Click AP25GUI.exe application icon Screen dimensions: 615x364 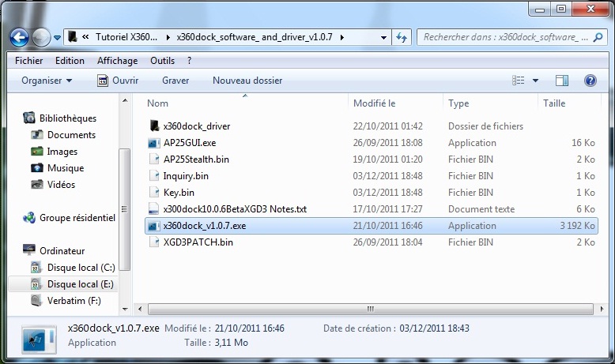coord(153,143)
